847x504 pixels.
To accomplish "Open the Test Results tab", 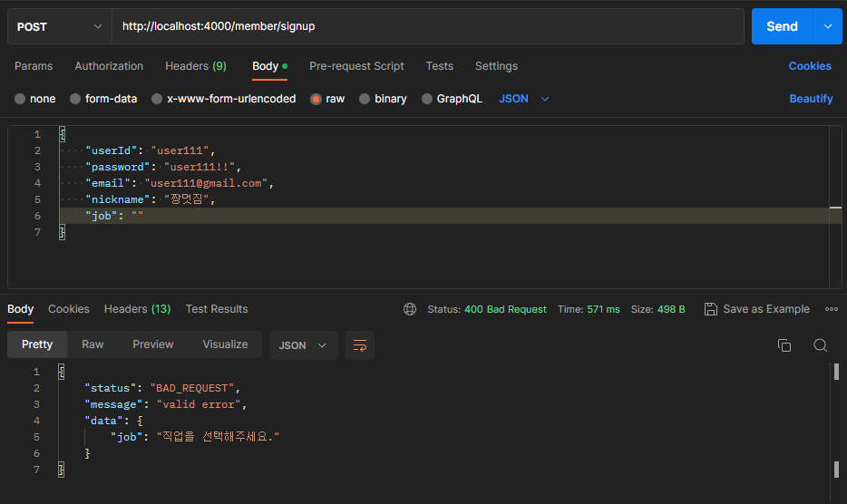I will [x=217, y=309].
